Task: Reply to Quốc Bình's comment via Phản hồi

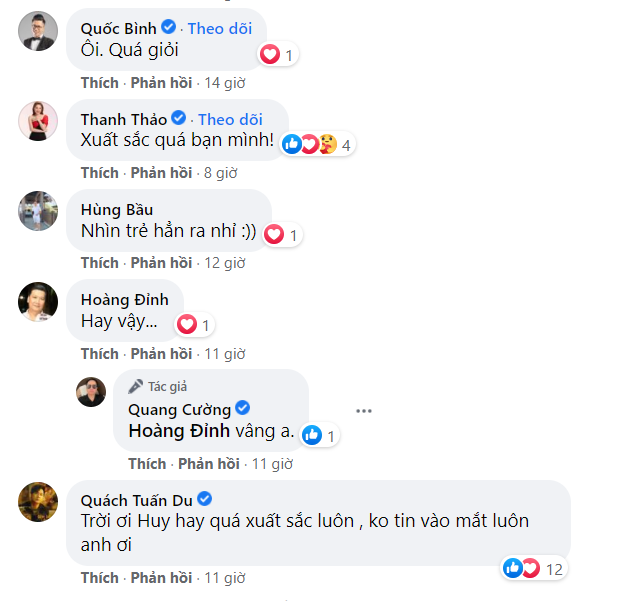Action: point(161,83)
